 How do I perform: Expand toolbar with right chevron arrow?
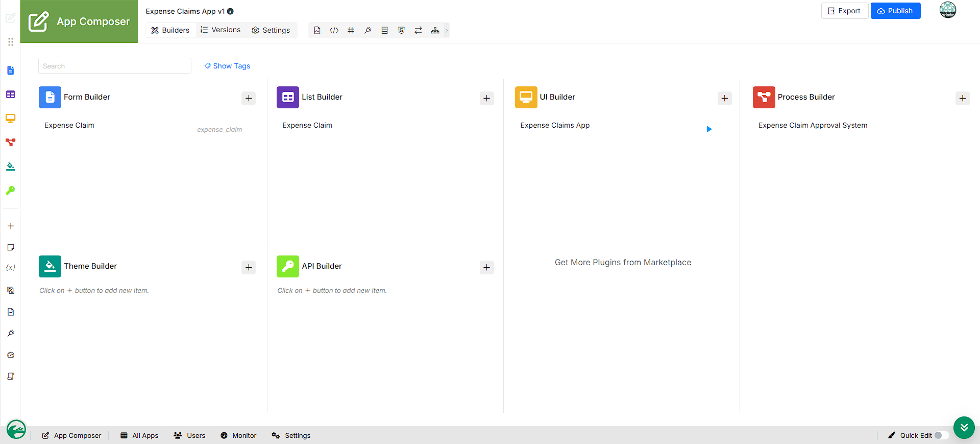pos(447,30)
